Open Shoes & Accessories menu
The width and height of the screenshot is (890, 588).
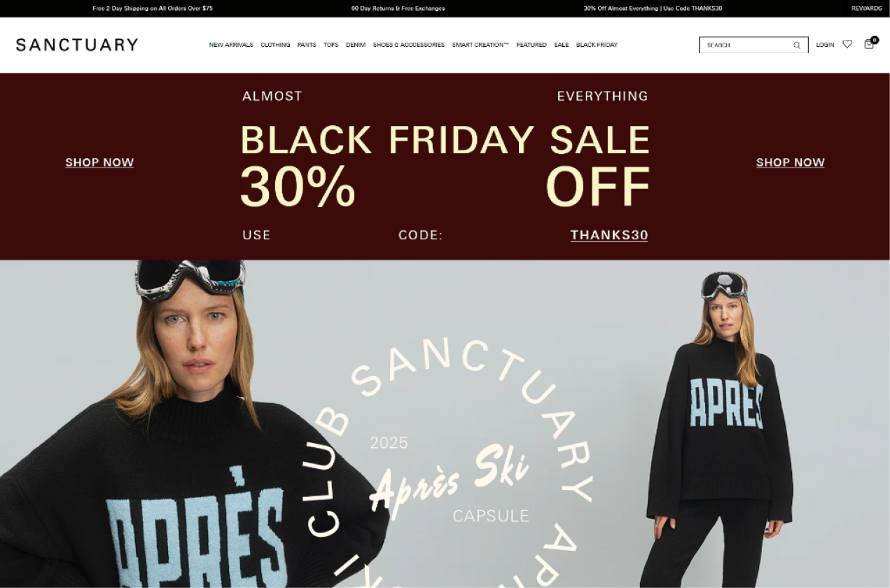coord(408,45)
